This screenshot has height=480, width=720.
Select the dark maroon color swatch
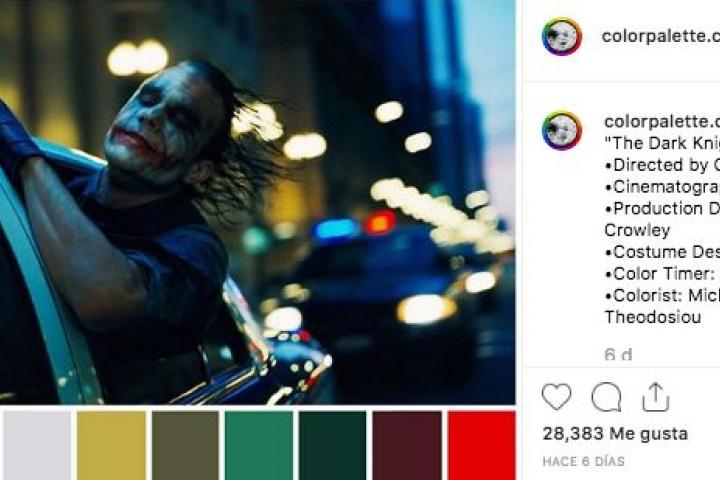pos(407,446)
